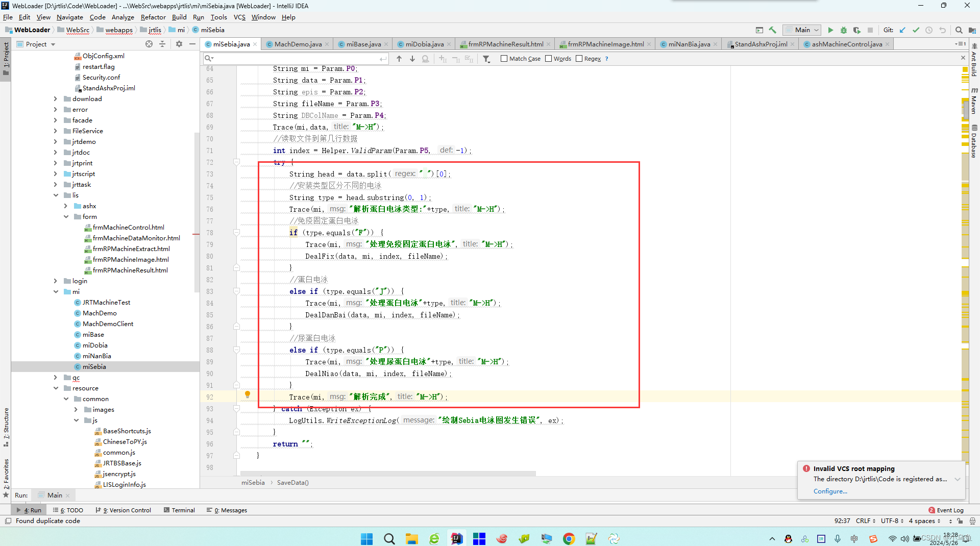980x546 pixels.
Task: Enable Match Case checkbox
Action: tap(504, 59)
